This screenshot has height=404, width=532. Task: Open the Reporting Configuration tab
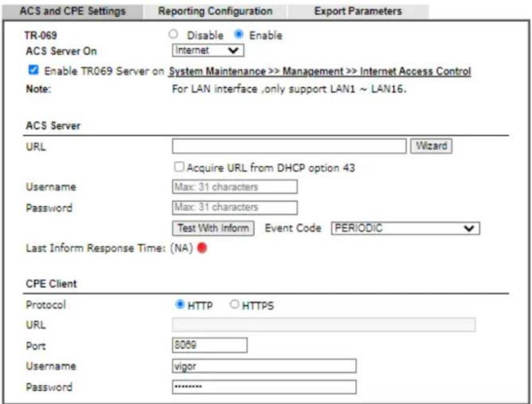215,11
